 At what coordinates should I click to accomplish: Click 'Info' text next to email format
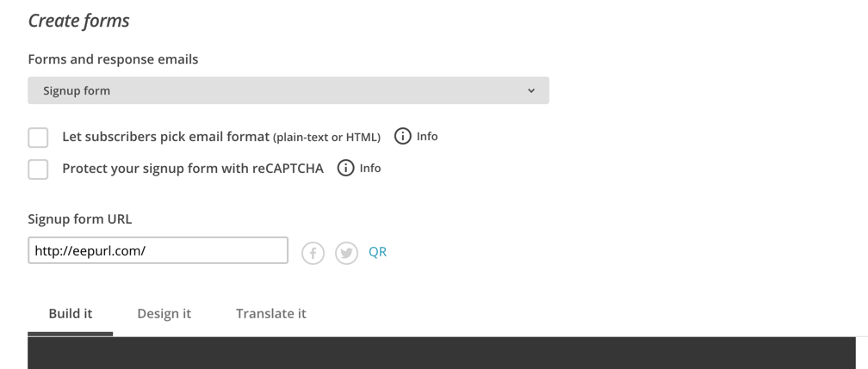[427, 136]
